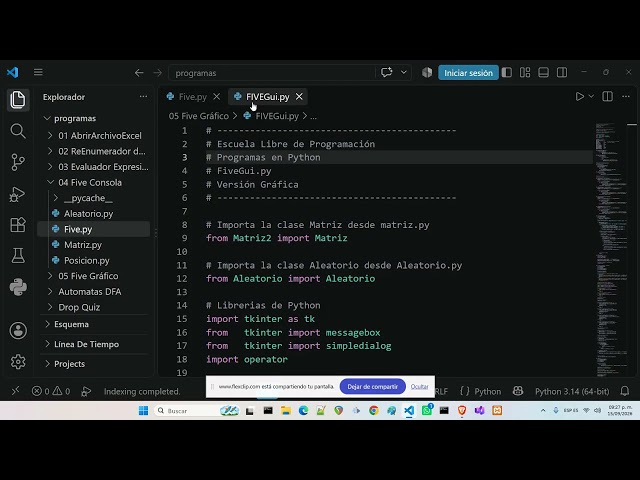Toggle the bottom panel
640x480 pixels.
point(543,72)
